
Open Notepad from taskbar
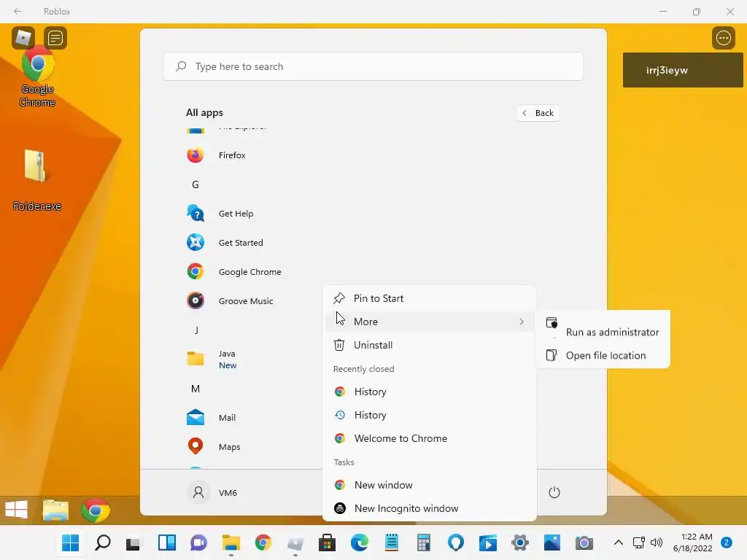coord(392,542)
